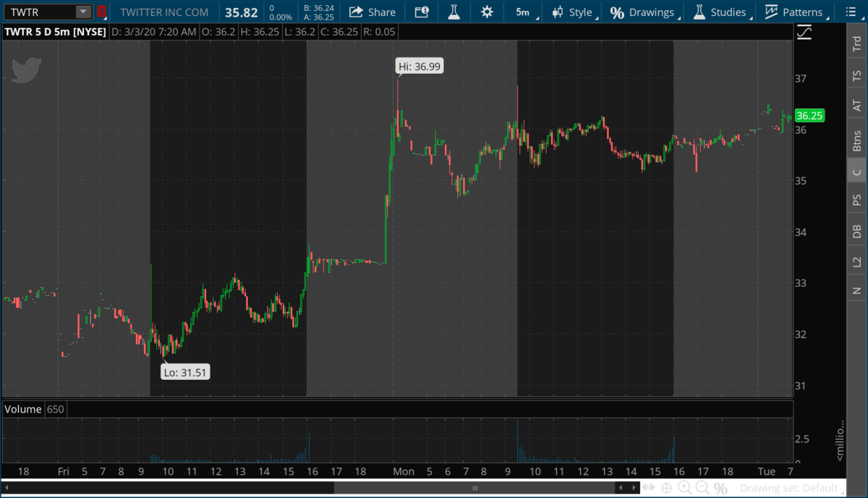Open the DB sidebar tab
The height and width of the screenshot is (498, 868).
point(857,231)
